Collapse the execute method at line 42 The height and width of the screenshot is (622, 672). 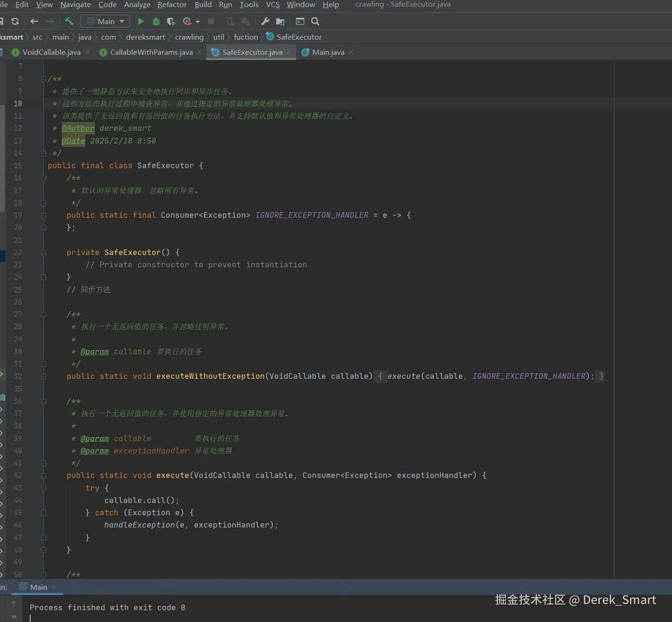pos(43,476)
